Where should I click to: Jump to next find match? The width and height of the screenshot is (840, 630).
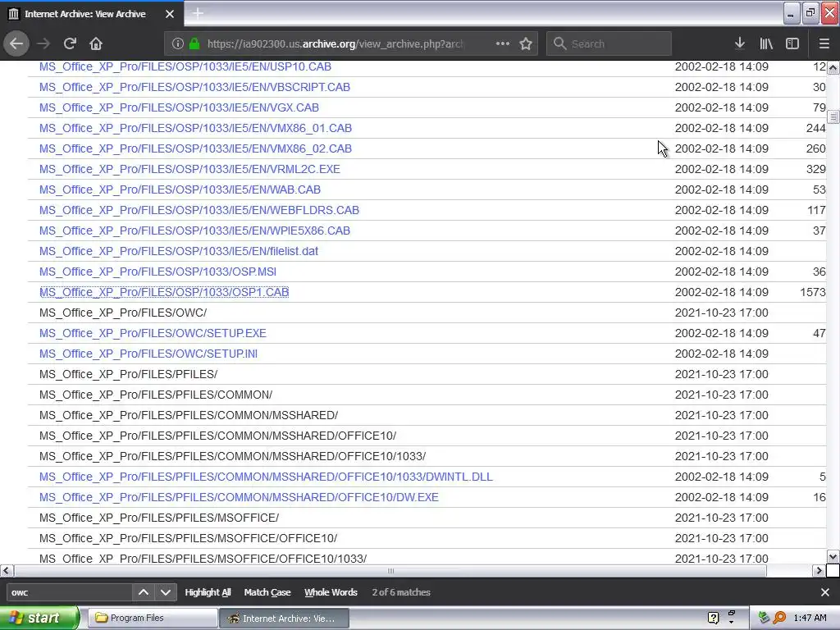pyautogui.click(x=166, y=592)
